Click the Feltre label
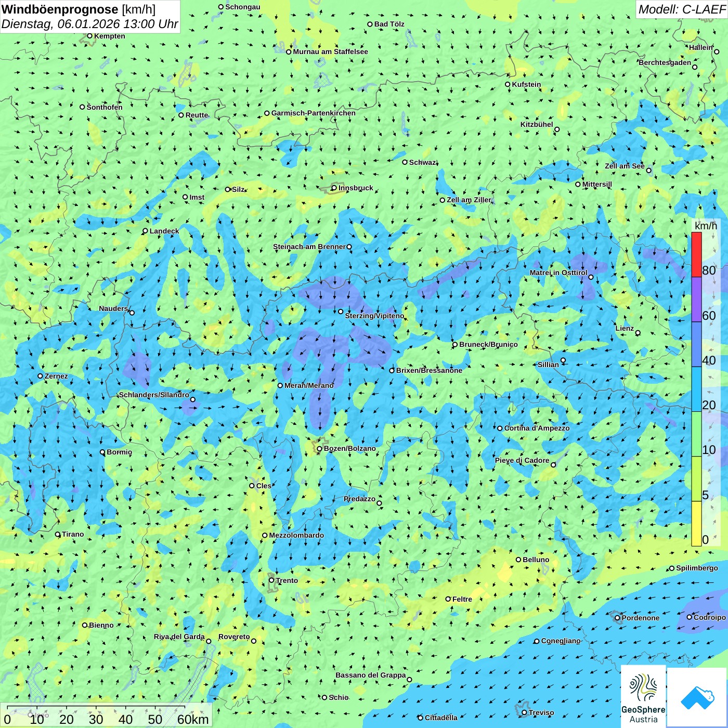This screenshot has height=728, width=728. [462, 599]
